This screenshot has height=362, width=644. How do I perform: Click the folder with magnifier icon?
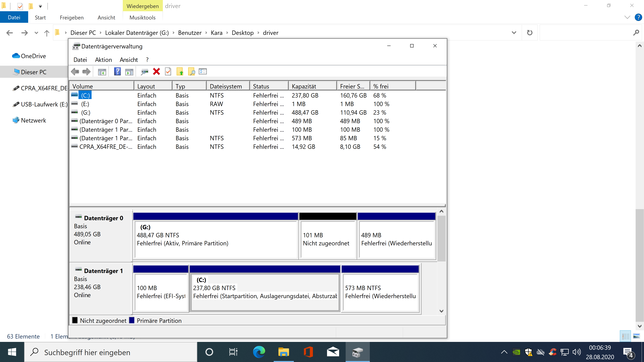(x=192, y=72)
